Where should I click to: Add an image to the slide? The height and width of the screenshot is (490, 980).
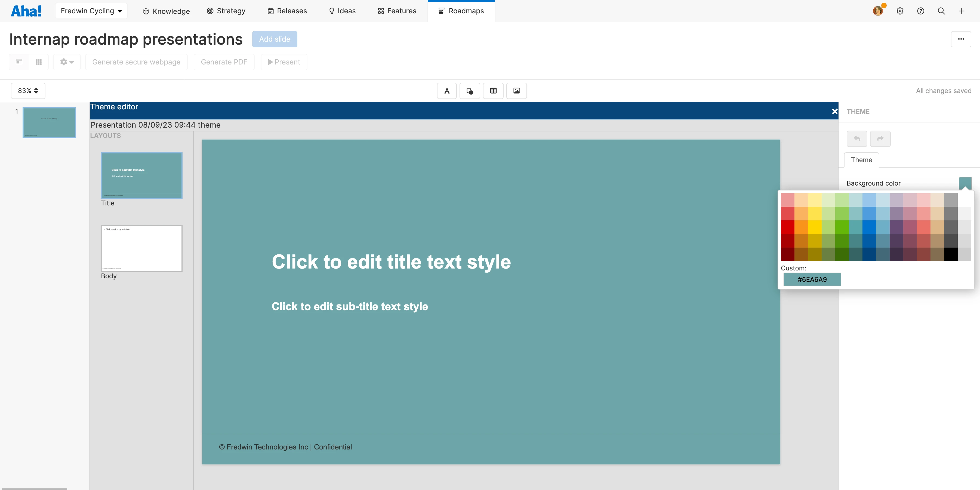[x=516, y=91]
